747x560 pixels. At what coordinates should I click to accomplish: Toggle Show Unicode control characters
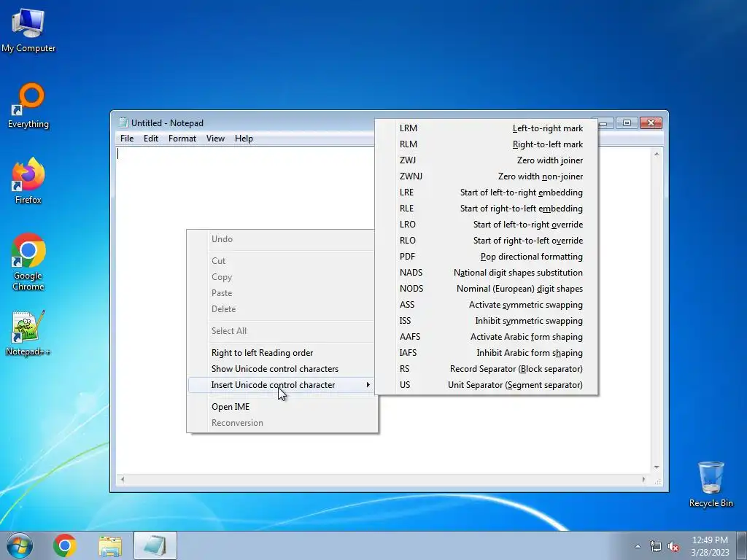tap(282, 369)
